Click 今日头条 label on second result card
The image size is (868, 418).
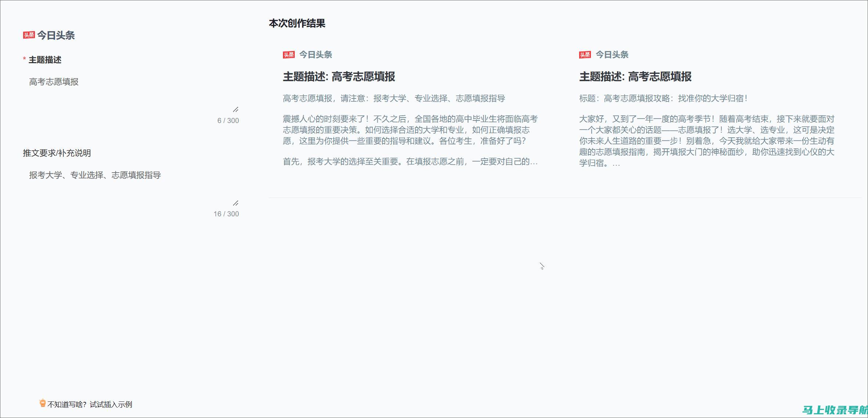(x=612, y=55)
